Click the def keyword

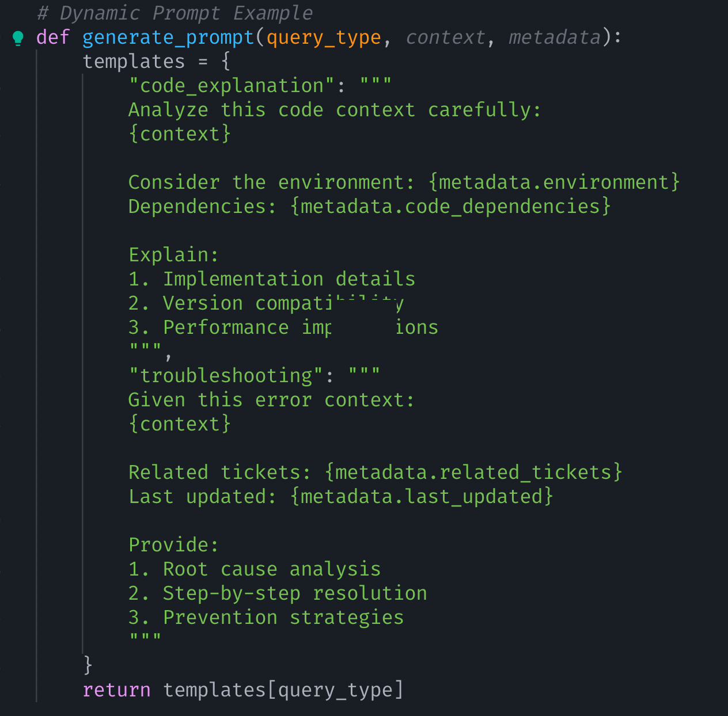52,38
